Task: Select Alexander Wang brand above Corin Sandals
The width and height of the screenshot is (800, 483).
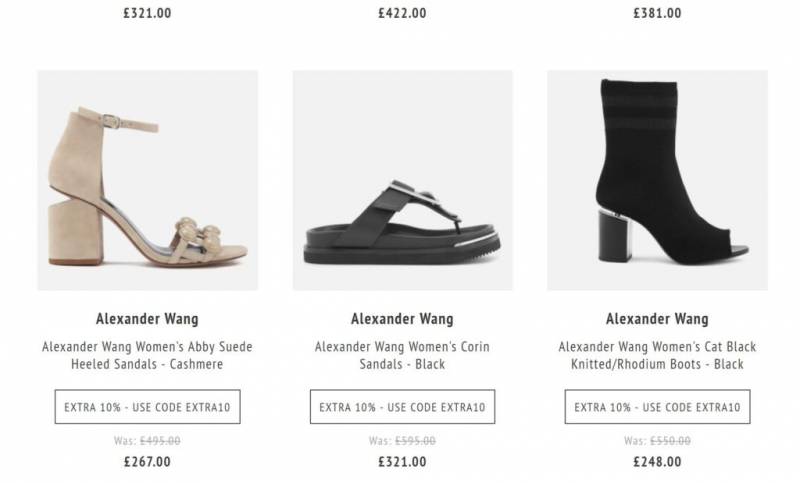Action: 402,319
